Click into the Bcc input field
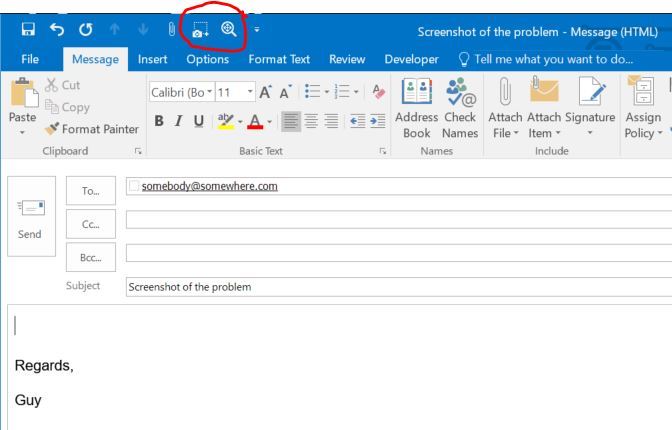Viewport: 672px width, 430px height. tap(399, 253)
